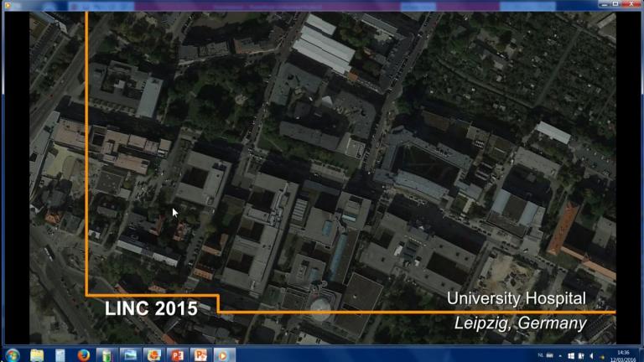This screenshot has height=362, width=644.
Task: Open the green bin app in taskbar
Action: [106, 355]
